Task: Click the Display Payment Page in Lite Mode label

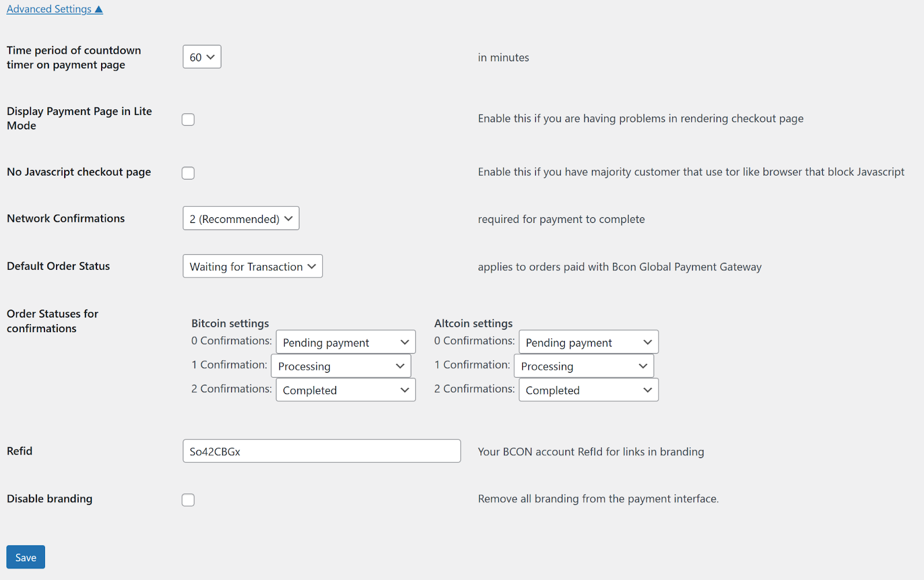Action: click(x=79, y=118)
